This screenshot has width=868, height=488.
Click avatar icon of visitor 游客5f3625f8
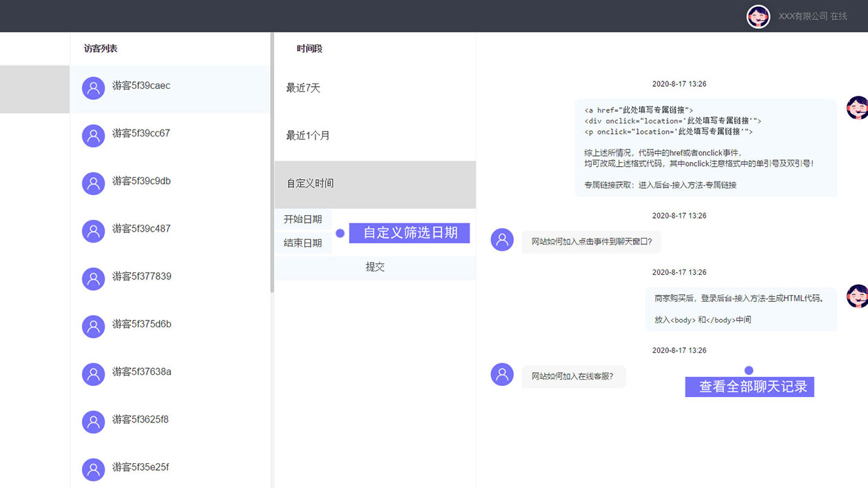click(x=93, y=421)
